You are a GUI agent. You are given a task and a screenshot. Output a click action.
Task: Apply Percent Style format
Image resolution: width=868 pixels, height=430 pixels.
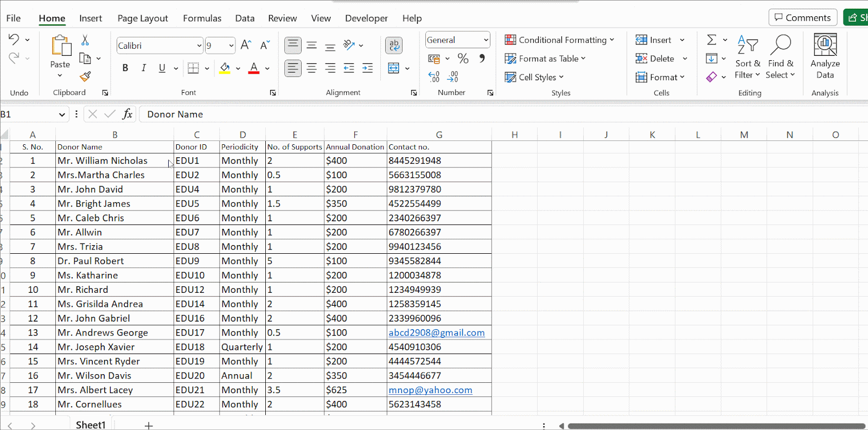point(463,59)
